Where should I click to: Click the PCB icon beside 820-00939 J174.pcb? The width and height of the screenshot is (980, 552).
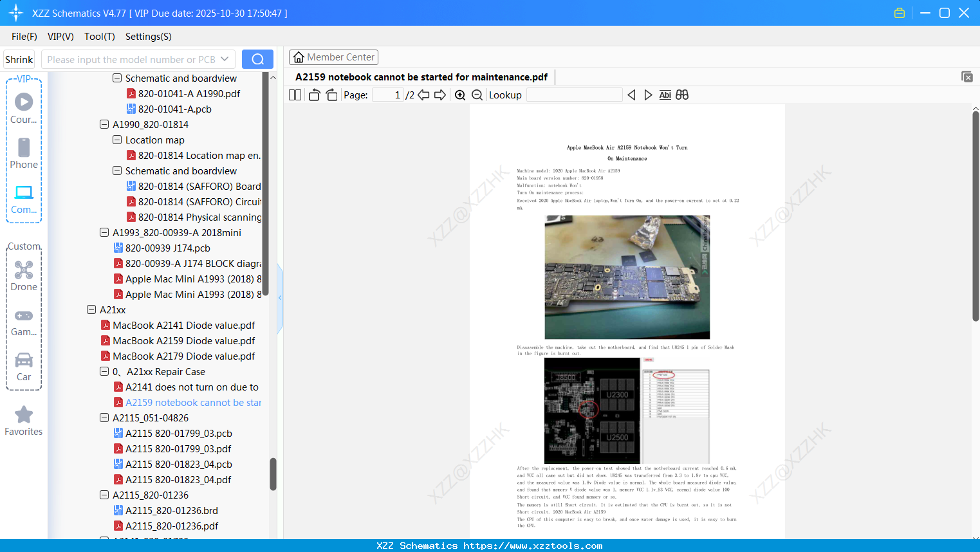pos(118,248)
